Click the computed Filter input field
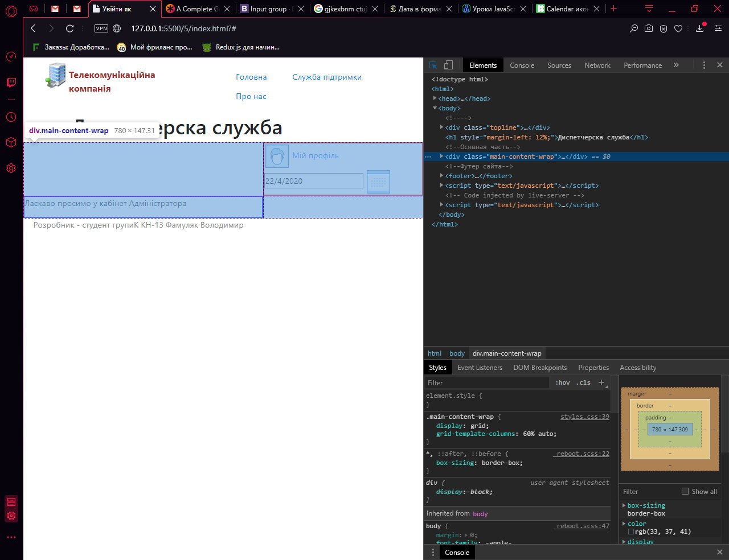 click(649, 492)
